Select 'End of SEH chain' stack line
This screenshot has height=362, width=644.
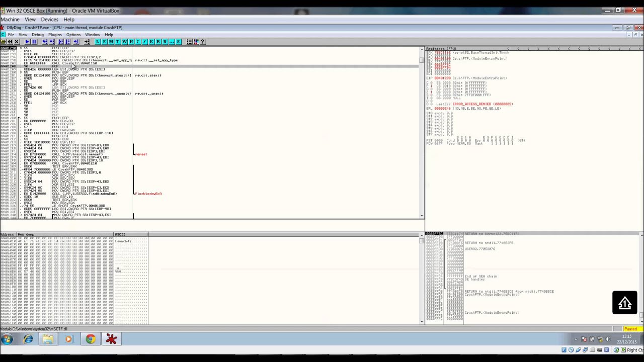[x=481, y=276]
